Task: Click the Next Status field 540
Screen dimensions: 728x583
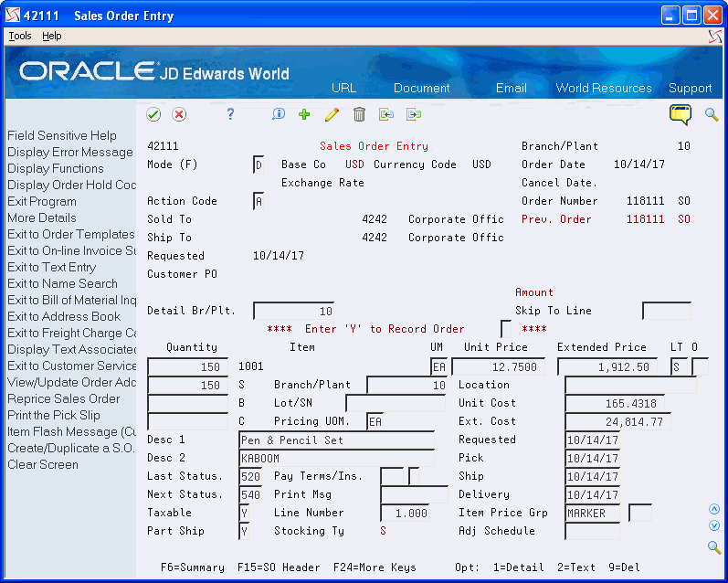Action: [250, 494]
